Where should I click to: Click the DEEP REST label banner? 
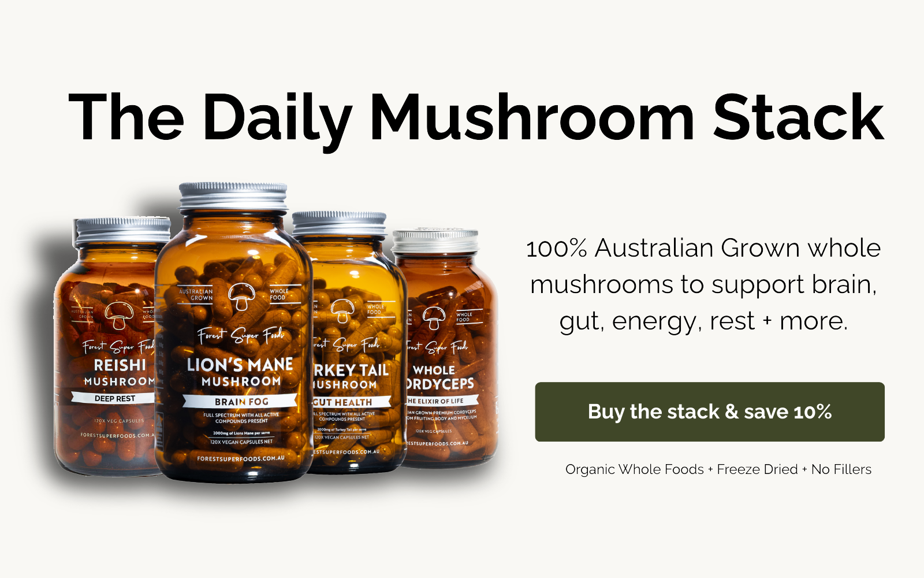pyautogui.click(x=114, y=398)
